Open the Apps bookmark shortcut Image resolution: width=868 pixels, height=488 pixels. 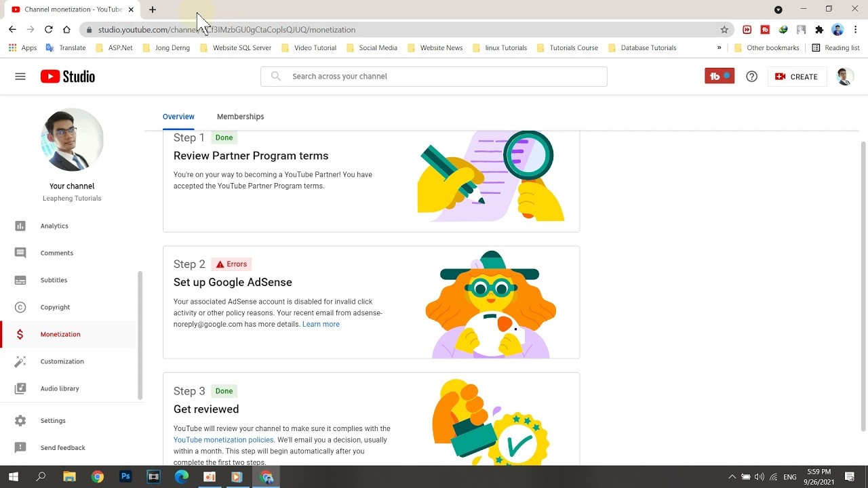click(x=22, y=48)
